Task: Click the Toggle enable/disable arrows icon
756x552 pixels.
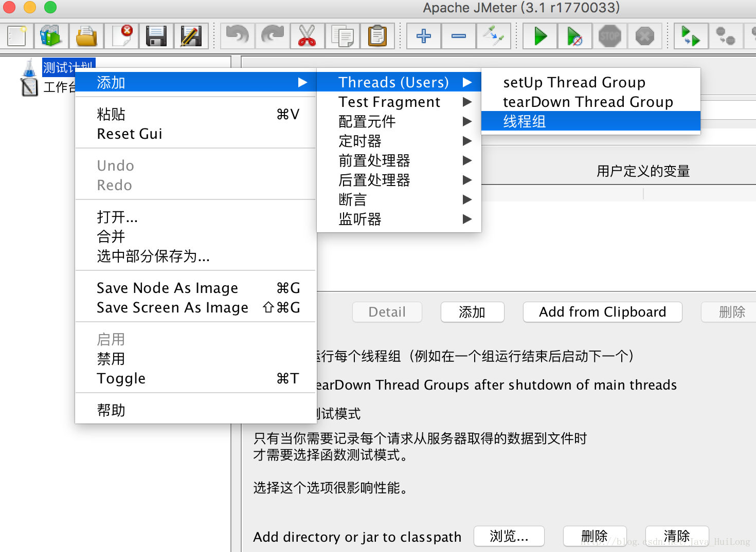Action: tap(494, 36)
